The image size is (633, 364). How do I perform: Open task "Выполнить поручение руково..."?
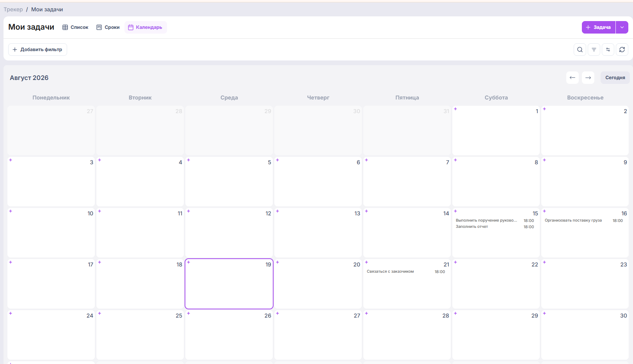pyautogui.click(x=486, y=220)
